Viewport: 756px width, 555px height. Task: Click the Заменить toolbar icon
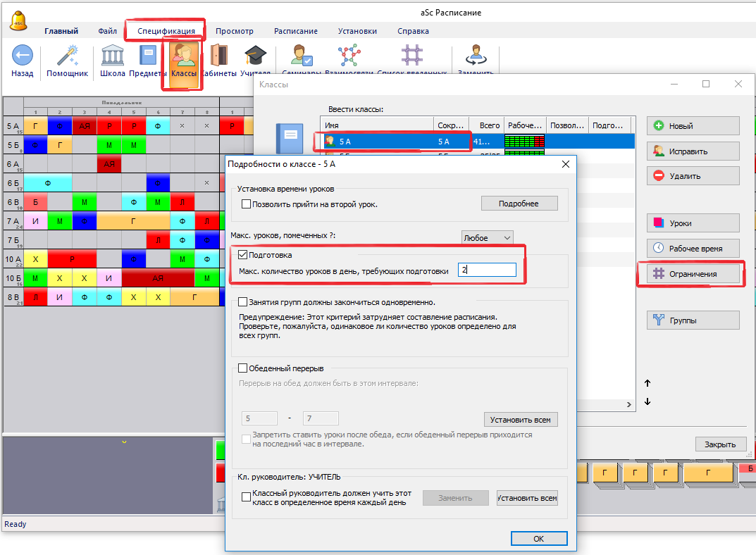(x=476, y=58)
